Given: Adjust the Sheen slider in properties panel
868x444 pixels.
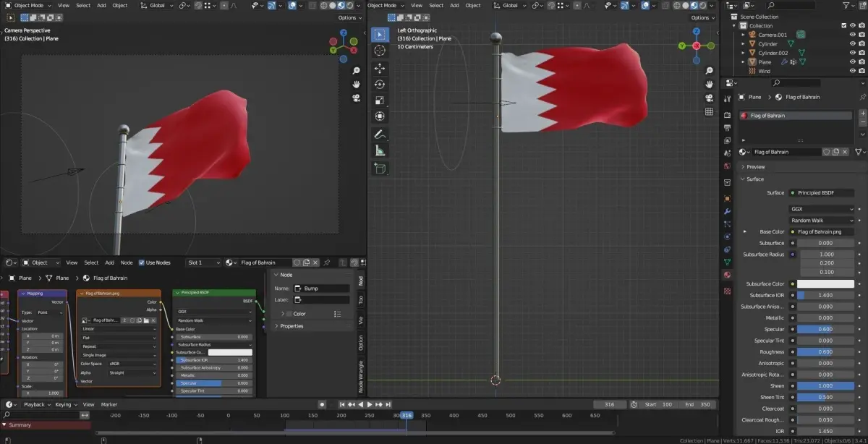Looking at the screenshot, I should coord(825,385).
